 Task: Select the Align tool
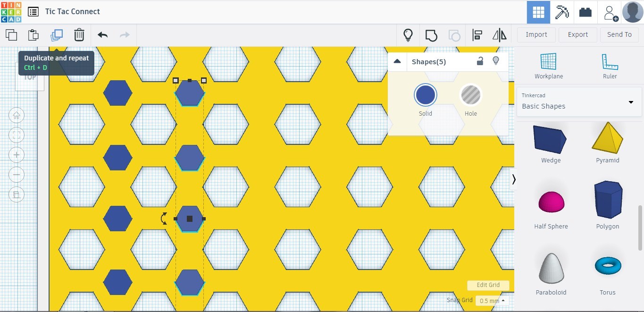[x=477, y=34]
